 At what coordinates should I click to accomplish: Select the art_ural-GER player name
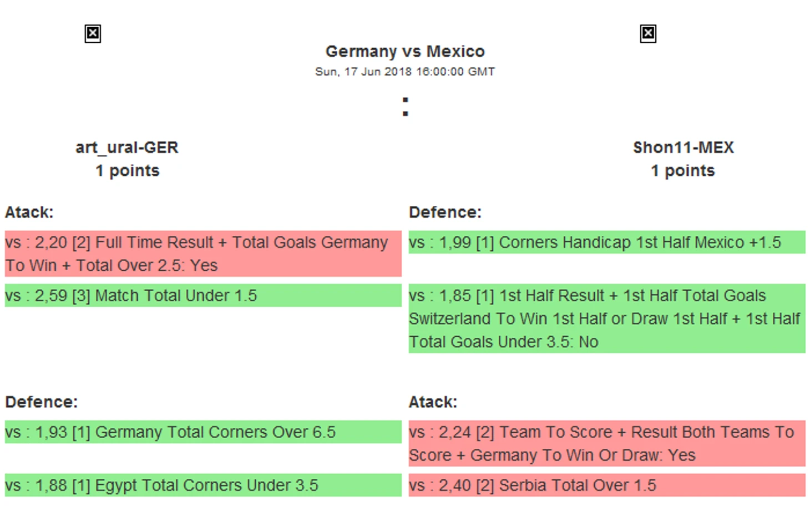(127, 148)
